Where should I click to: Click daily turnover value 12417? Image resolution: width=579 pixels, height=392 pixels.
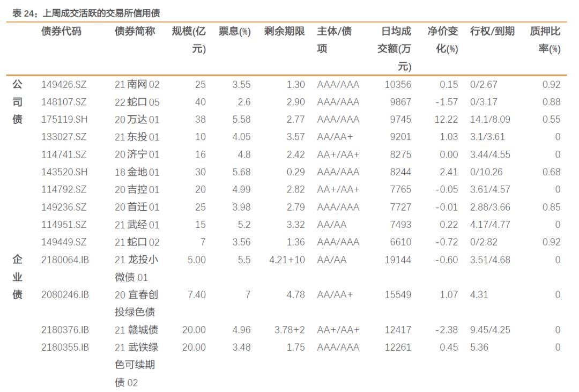(398, 330)
